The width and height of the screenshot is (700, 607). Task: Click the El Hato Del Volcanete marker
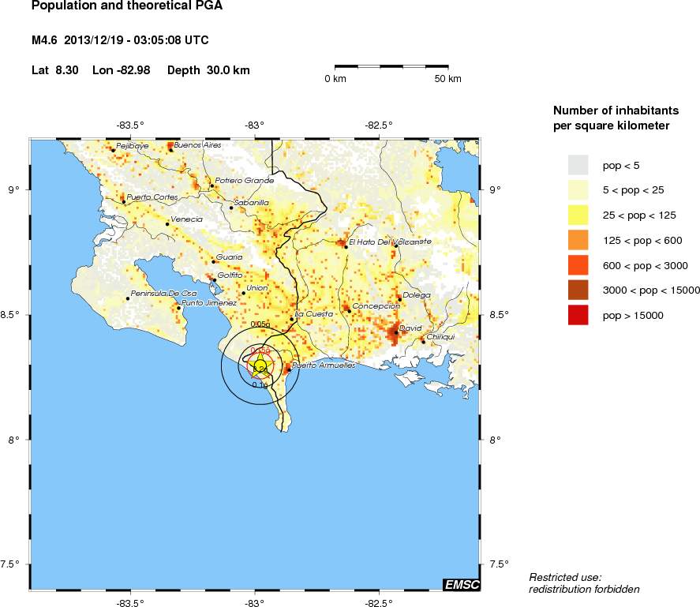click(x=346, y=246)
